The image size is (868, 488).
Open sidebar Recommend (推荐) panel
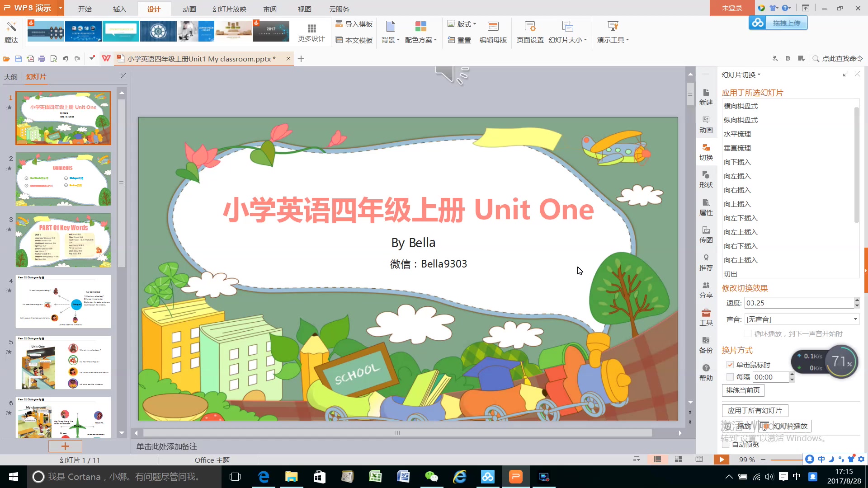tap(706, 263)
